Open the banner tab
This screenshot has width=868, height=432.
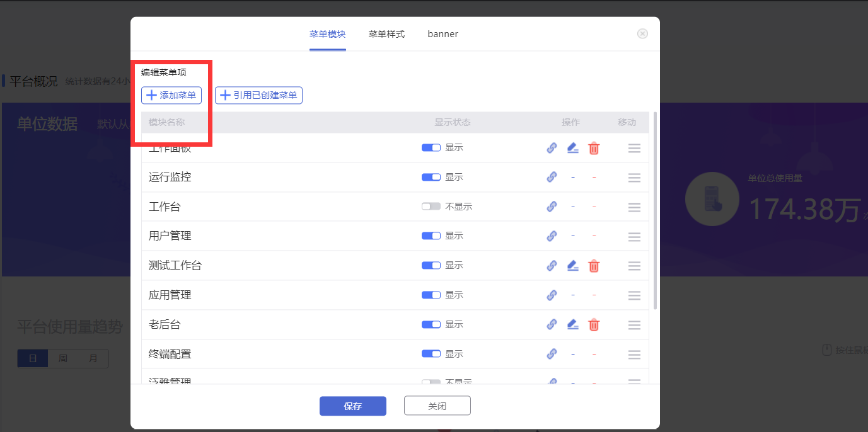pyautogui.click(x=443, y=34)
